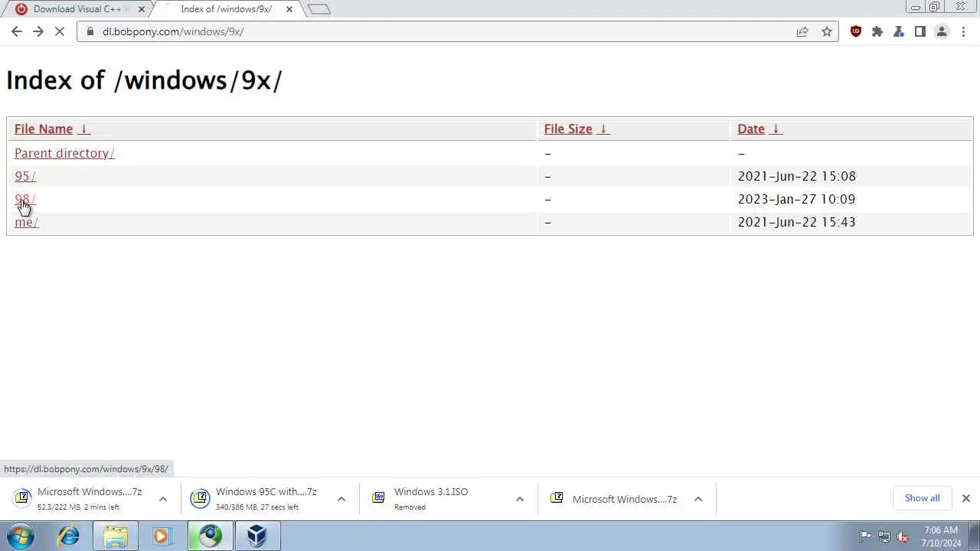Open Windows Media Player from taskbar
980x551 pixels.
162,536
